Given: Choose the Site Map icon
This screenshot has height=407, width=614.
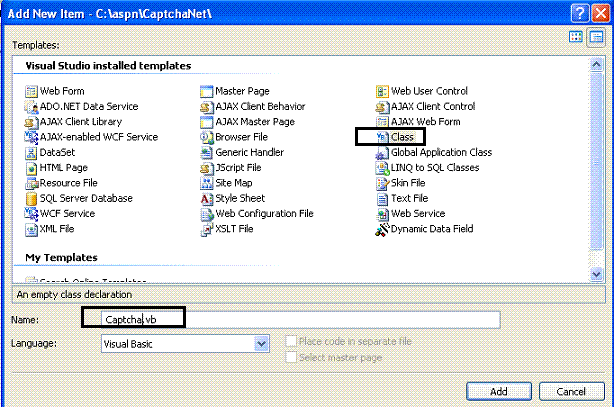Looking at the screenshot, I should pyautogui.click(x=206, y=183).
